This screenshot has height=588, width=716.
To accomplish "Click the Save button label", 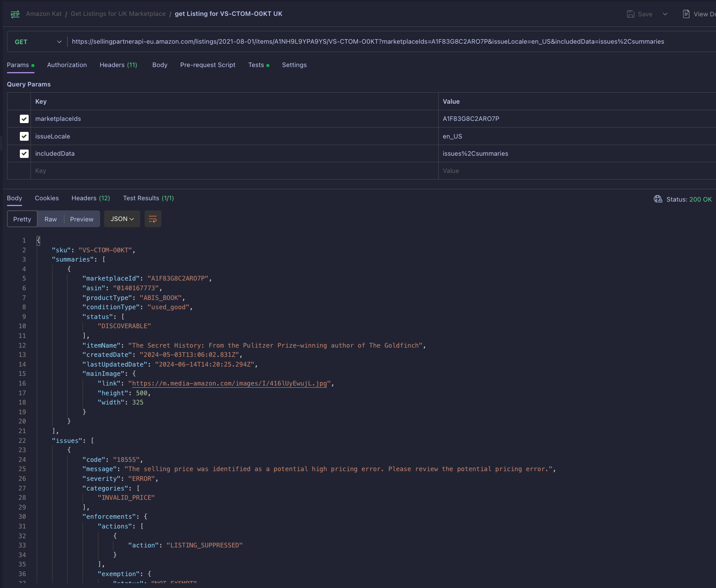I will [x=645, y=14].
